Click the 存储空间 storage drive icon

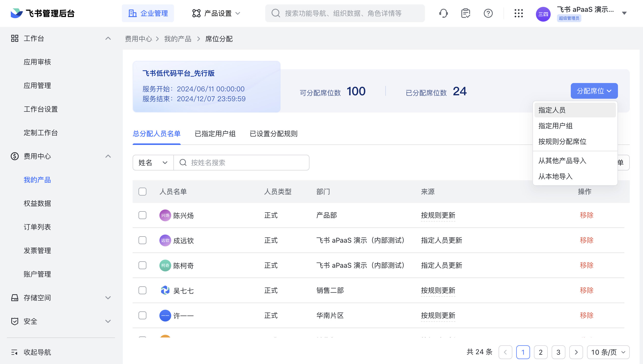click(15, 297)
